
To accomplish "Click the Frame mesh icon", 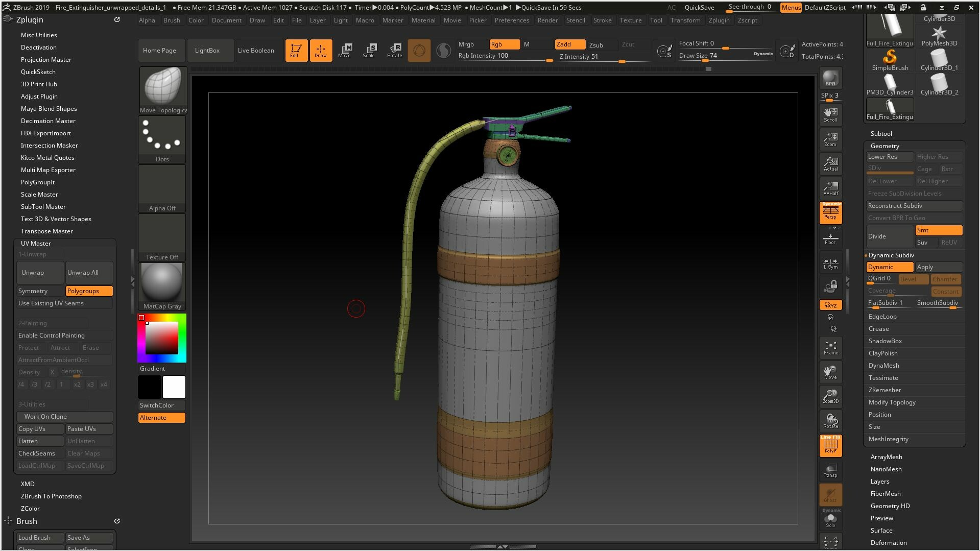I will tap(830, 348).
